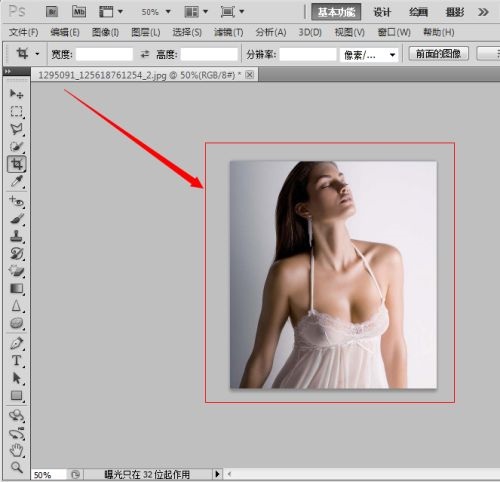Image resolution: width=500 pixels, height=482 pixels.
Task: Switch to 设计 workspace
Action: pyautogui.click(x=382, y=12)
